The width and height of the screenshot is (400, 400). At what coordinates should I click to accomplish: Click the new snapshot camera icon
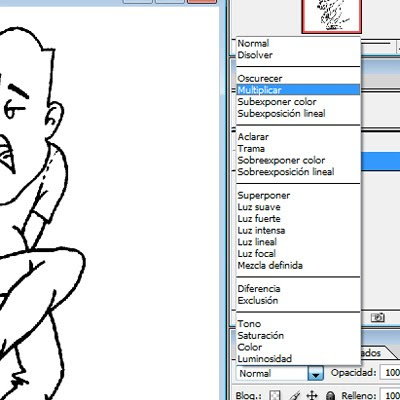[378, 317]
